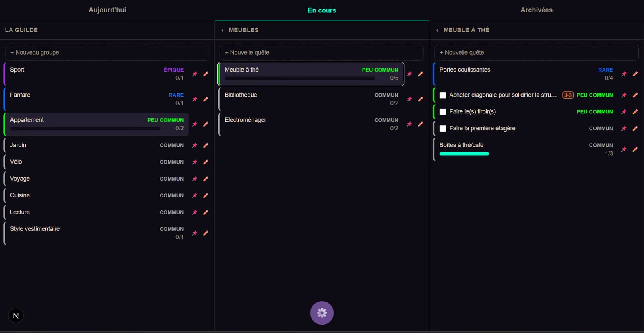Add a group via Nouveau groupe
This screenshot has width=644, height=333.
[107, 53]
